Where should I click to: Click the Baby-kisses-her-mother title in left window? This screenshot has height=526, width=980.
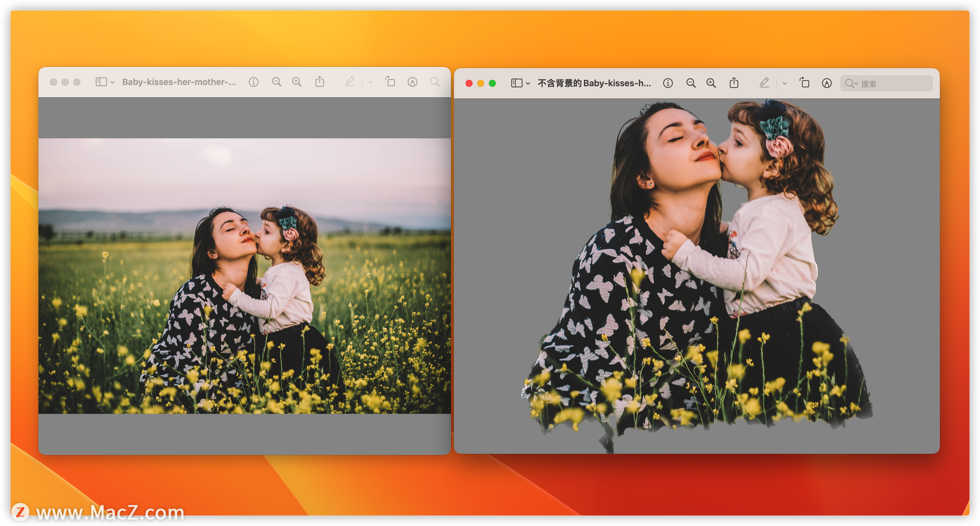[179, 82]
